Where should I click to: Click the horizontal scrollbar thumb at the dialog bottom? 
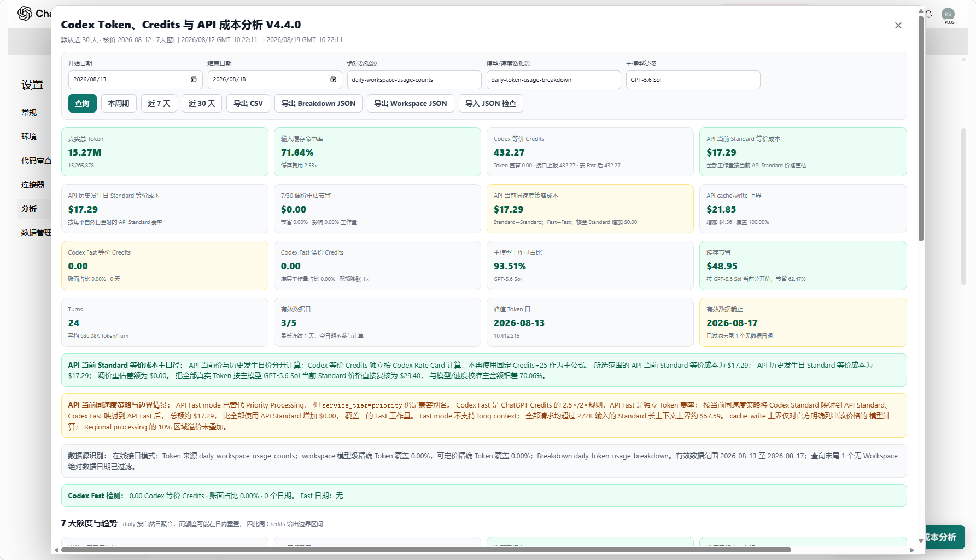tap(426, 550)
